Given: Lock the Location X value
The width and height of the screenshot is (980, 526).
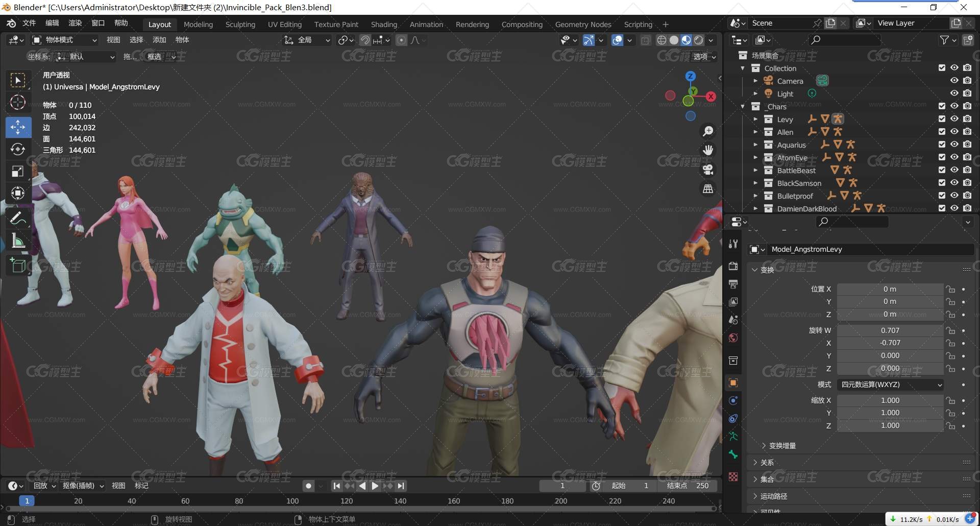Looking at the screenshot, I should [x=950, y=289].
